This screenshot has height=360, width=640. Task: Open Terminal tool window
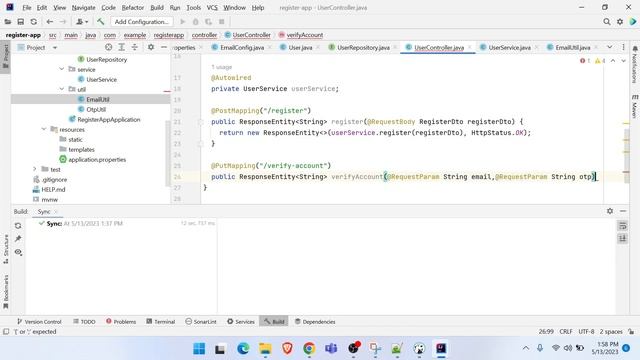160,322
